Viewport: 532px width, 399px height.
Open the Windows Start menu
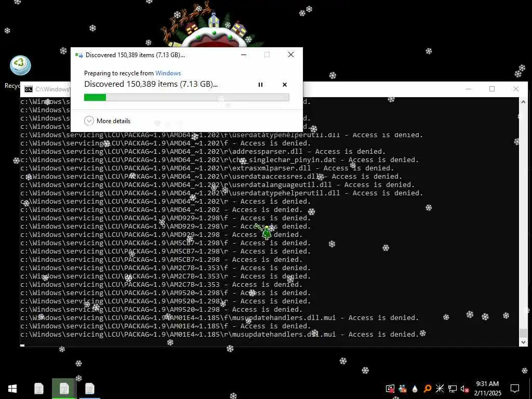pos(12,389)
